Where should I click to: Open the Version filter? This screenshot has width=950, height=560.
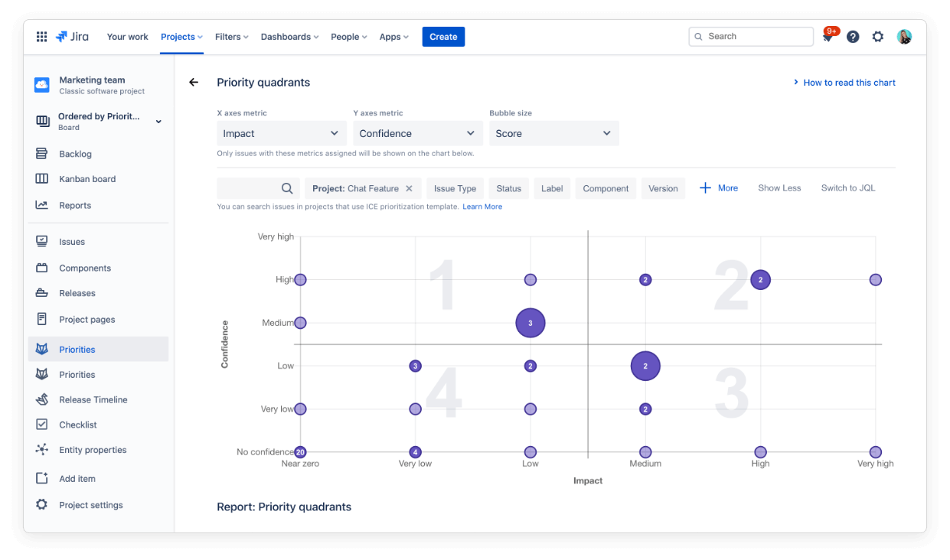pyautogui.click(x=663, y=188)
